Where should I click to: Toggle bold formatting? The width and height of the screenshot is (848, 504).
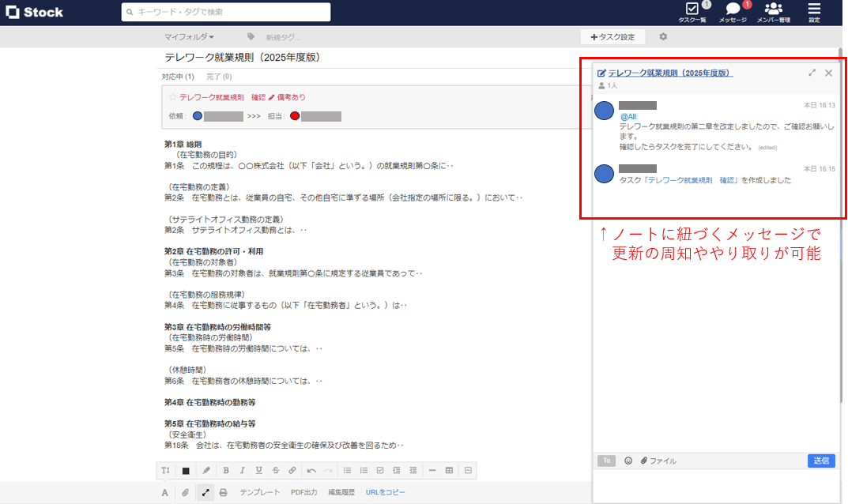click(x=226, y=470)
